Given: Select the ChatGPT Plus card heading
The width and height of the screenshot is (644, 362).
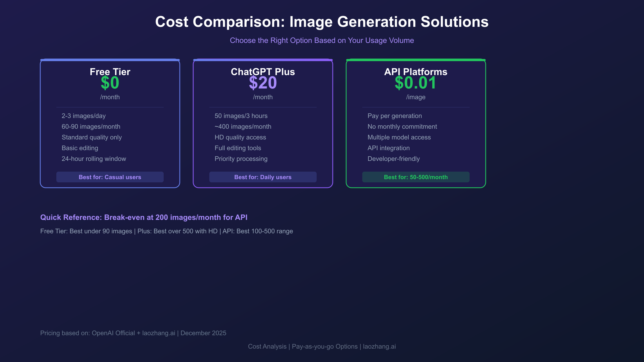Looking at the screenshot, I should tap(263, 72).
